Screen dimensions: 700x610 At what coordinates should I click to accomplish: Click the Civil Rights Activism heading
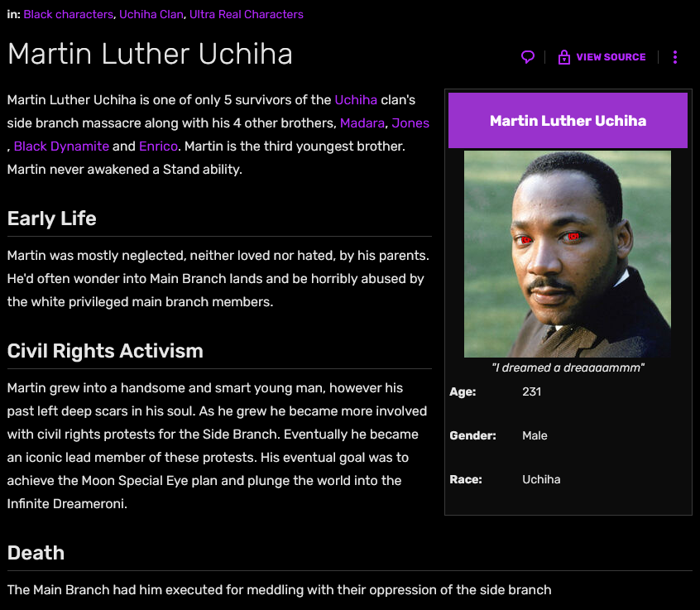tap(105, 351)
